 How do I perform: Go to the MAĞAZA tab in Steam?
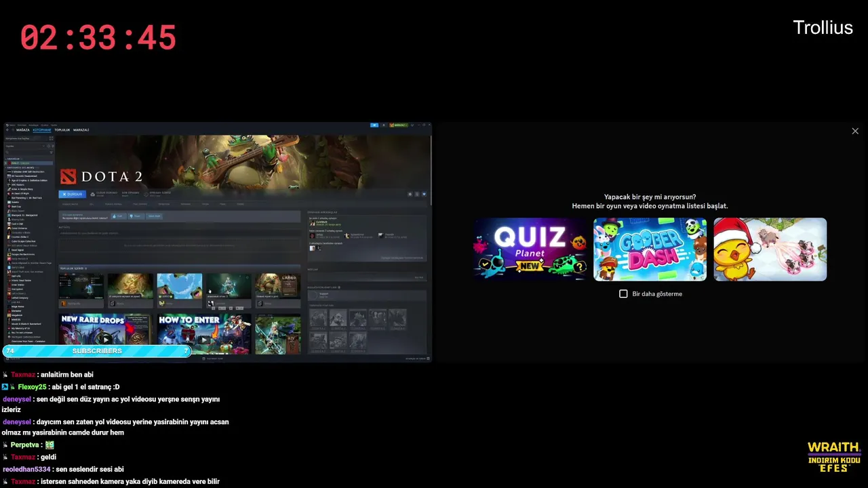point(23,129)
